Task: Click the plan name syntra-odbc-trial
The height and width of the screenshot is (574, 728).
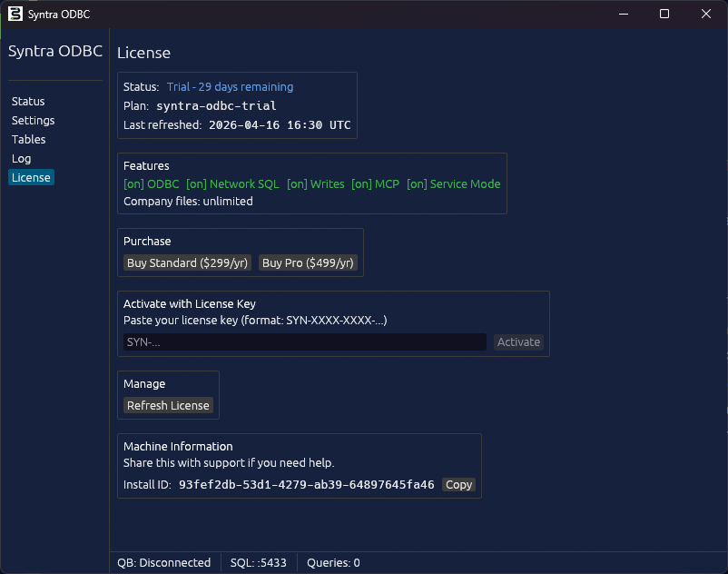Action: pyautogui.click(x=216, y=106)
